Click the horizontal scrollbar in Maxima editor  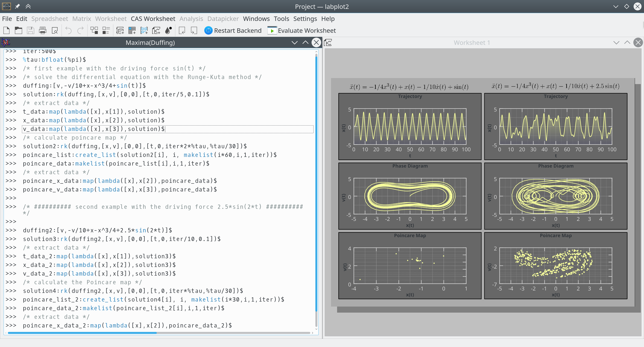coord(83,333)
